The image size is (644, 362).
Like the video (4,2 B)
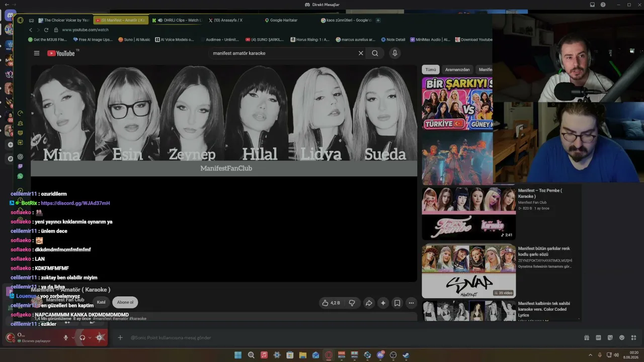pyautogui.click(x=331, y=303)
